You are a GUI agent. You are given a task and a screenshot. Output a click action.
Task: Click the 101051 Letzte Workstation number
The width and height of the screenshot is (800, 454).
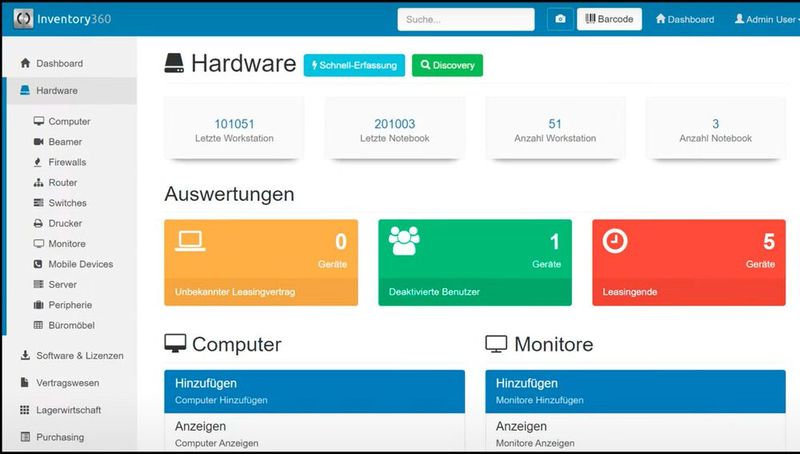click(x=234, y=123)
